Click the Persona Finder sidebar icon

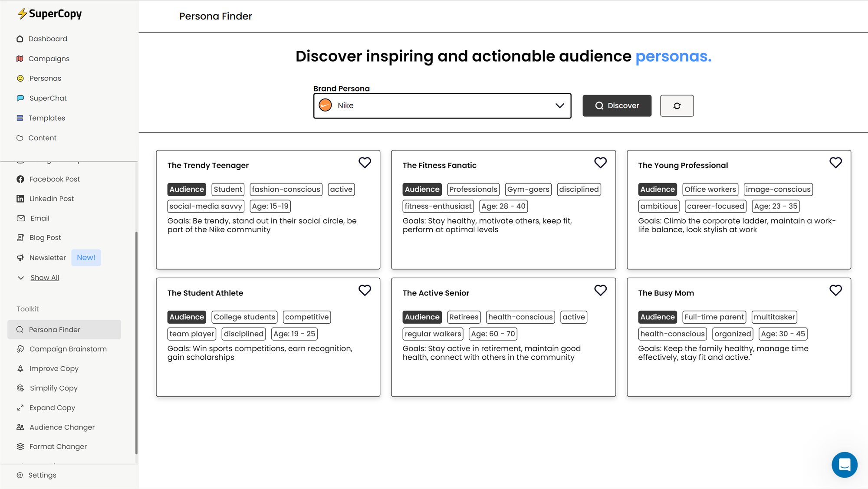tap(20, 328)
